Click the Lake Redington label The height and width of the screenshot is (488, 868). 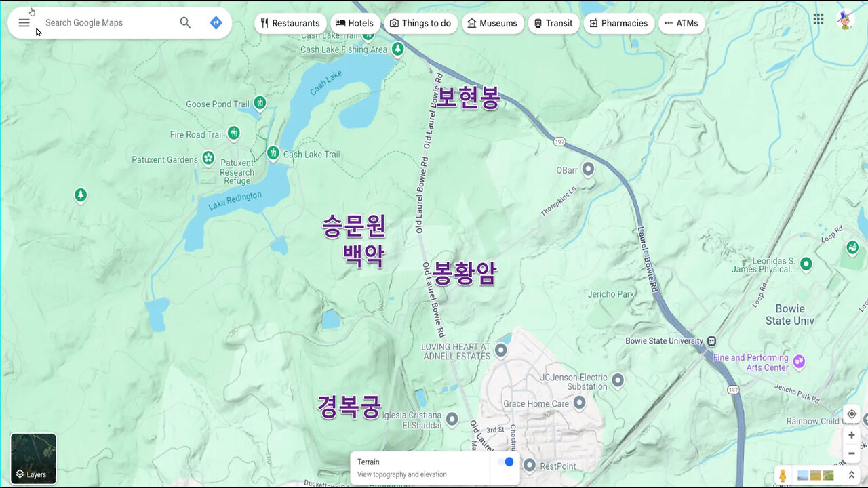[235, 201]
